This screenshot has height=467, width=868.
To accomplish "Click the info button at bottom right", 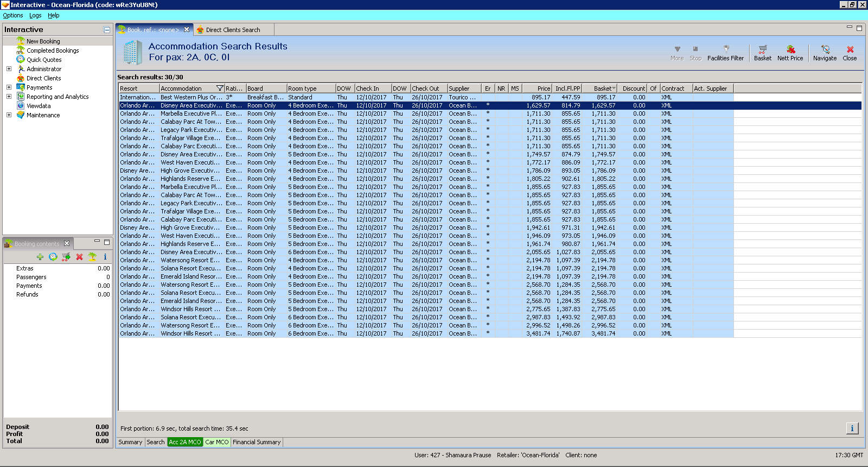I will tap(852, 428).
